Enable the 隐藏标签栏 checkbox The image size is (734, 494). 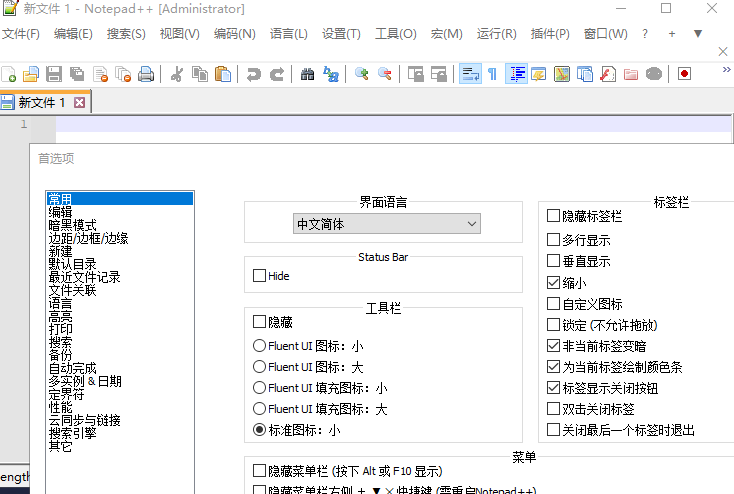[553, 216]
